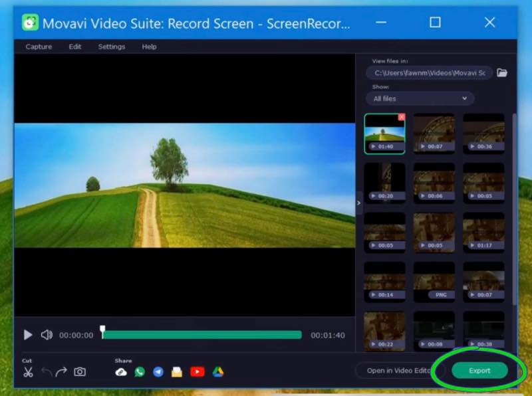Select the 01:17 video thumbnail
This screenshot has width=532, height=396.
(x=483, y=233)
